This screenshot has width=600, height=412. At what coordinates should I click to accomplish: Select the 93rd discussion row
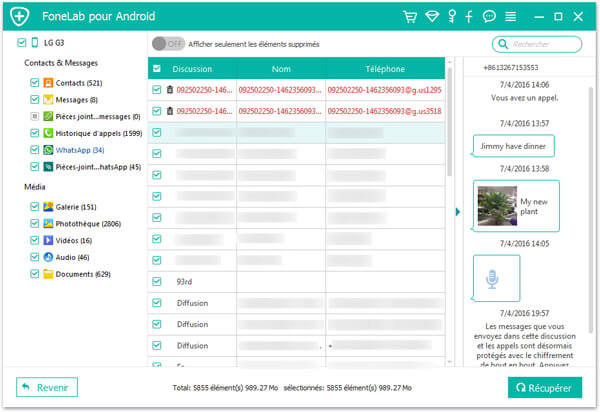pos(297,282)
